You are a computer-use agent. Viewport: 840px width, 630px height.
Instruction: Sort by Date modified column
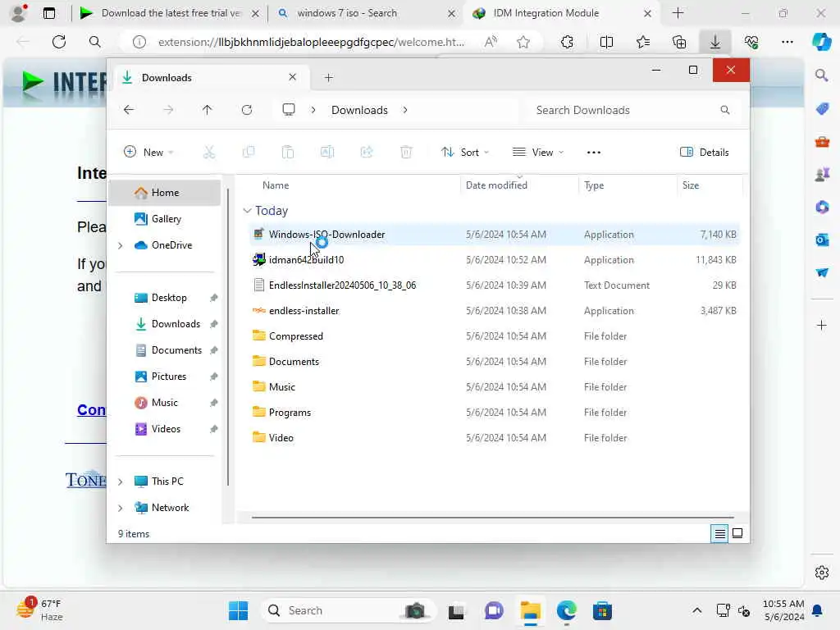pyautogui.click(x=496, y=185)
